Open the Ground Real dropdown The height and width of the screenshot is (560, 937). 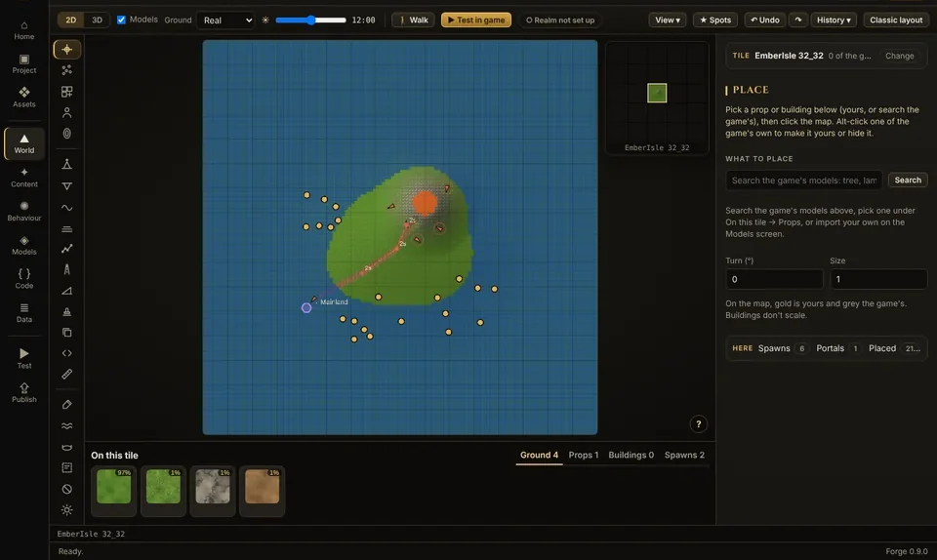coord(226,20)
